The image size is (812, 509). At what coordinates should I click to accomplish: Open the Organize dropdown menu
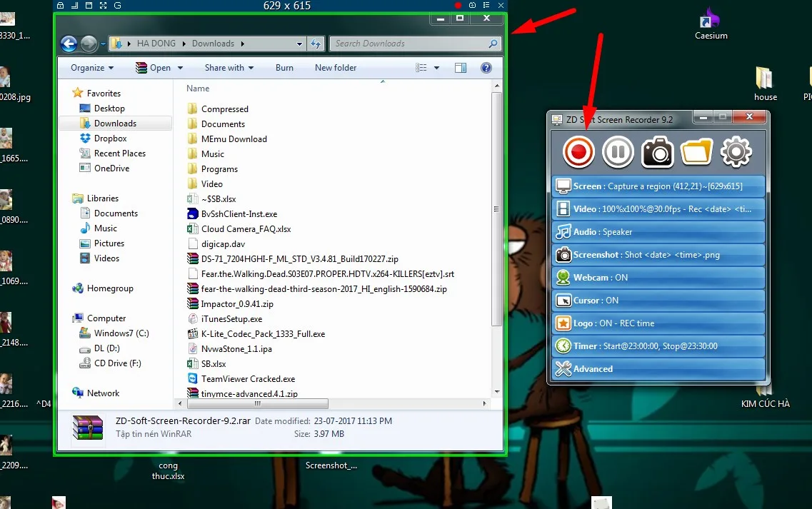point(92,68)
